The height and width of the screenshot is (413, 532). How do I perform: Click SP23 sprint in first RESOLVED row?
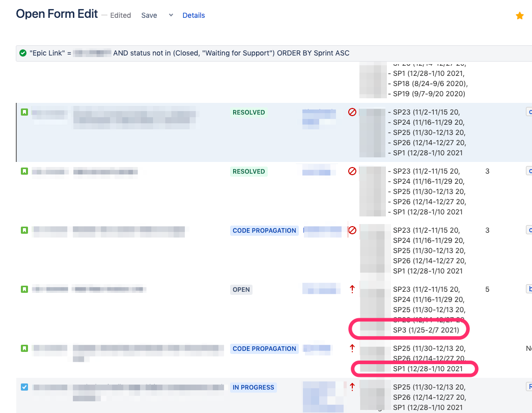(426, 112)
